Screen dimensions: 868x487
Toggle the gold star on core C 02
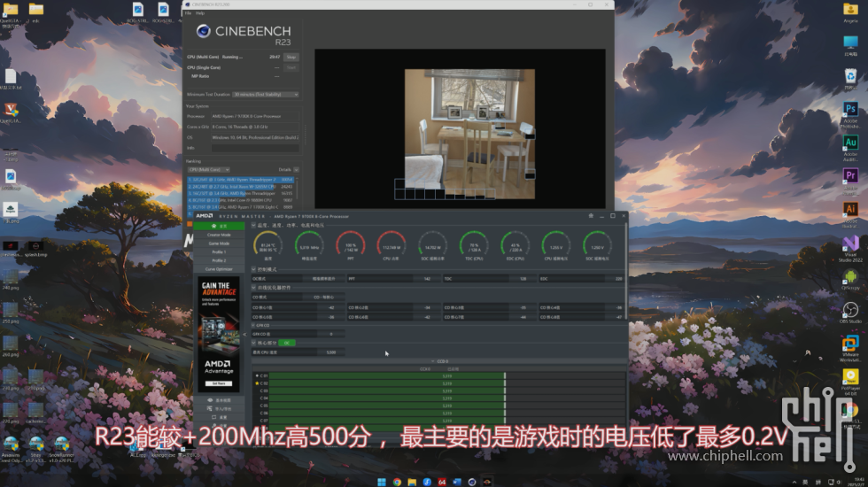pos(257,383)
